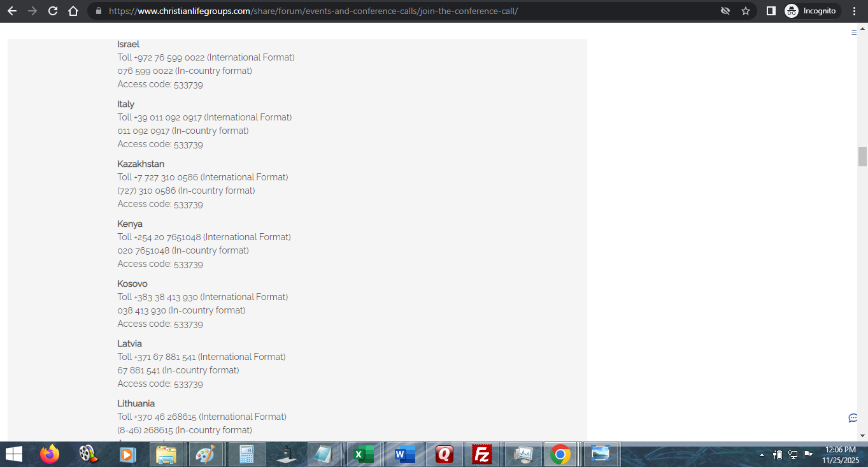Open the side panel in Chrome
The width and height of the screenshot is (868, 467).
[x=771, y=11]
